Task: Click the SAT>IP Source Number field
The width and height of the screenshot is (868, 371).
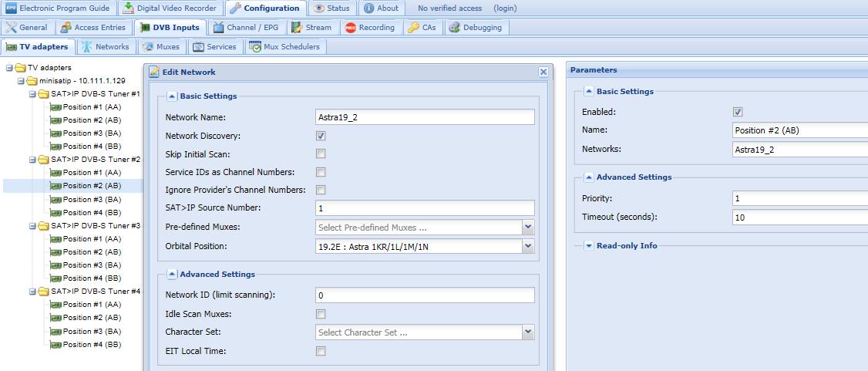Action: click(426, 208)
